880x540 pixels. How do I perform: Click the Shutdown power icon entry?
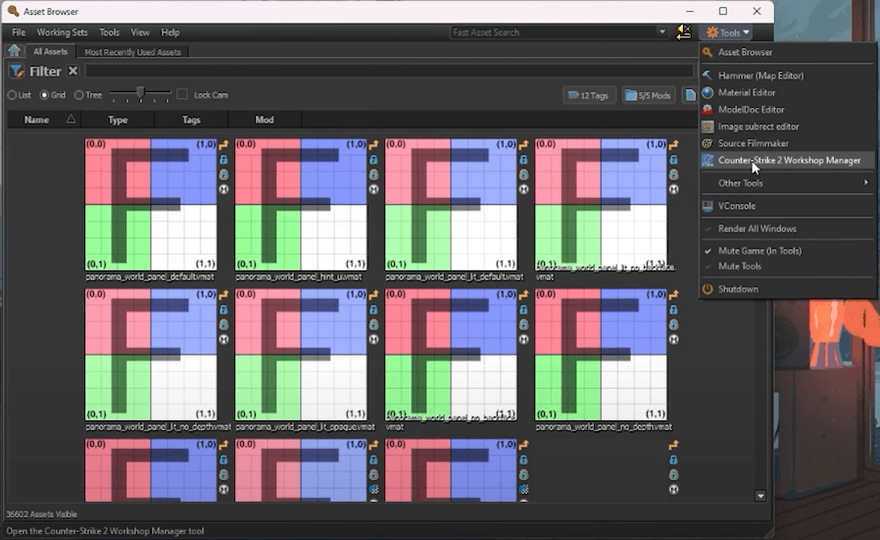pos(708,289)
